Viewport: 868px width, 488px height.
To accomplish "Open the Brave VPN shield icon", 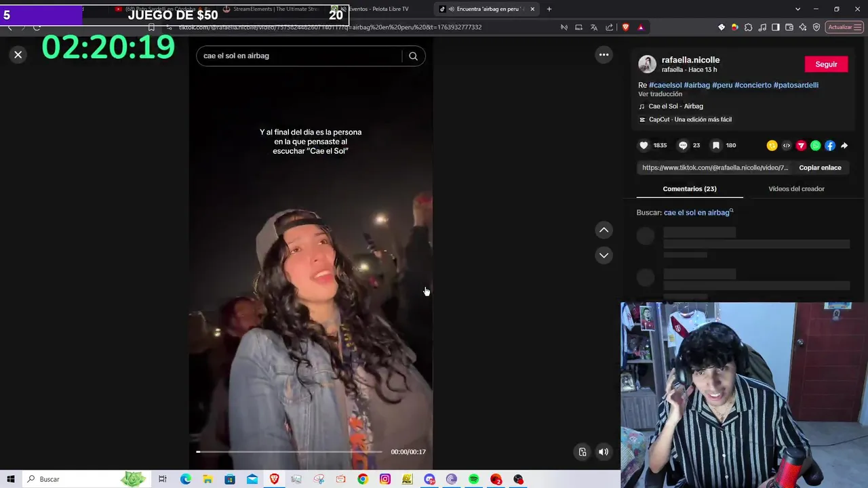I will [x=816, y=27].
